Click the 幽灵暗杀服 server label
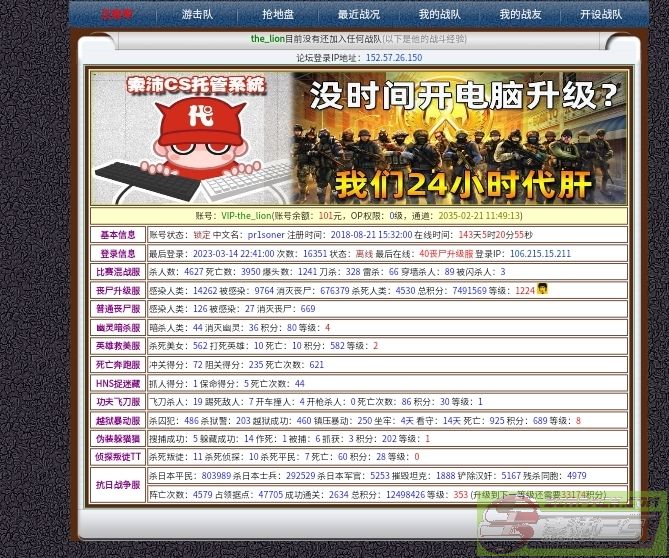 tap(118, 328)
